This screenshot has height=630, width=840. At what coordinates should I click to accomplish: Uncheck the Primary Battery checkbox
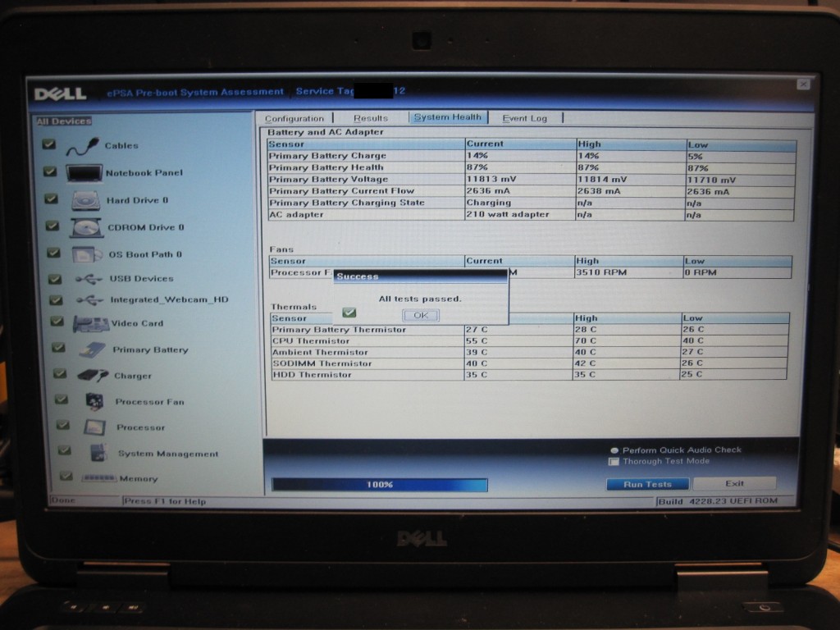tap(58, 348)
